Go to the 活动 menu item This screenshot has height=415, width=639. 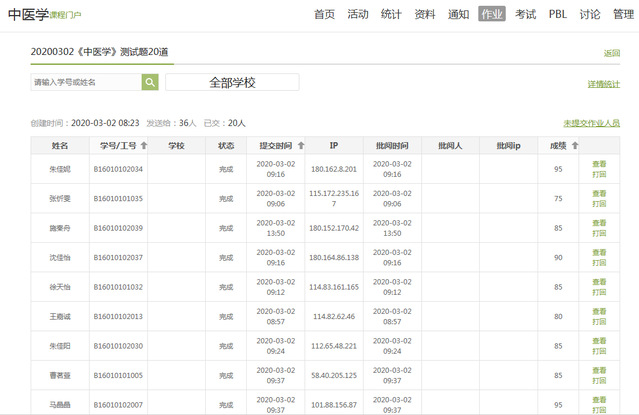358,14
